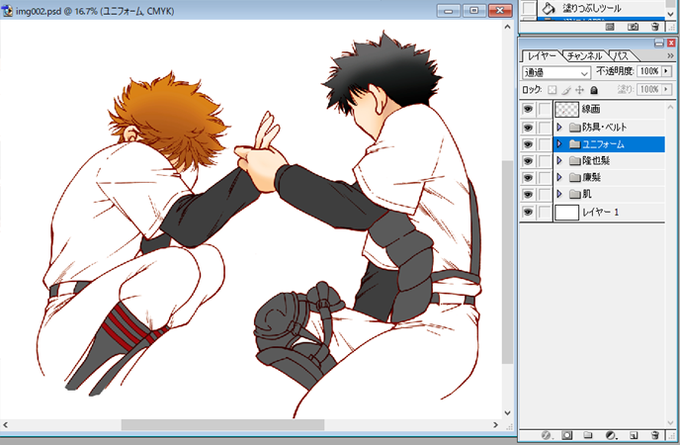Switch to チャンネル tab

point(584,56)
